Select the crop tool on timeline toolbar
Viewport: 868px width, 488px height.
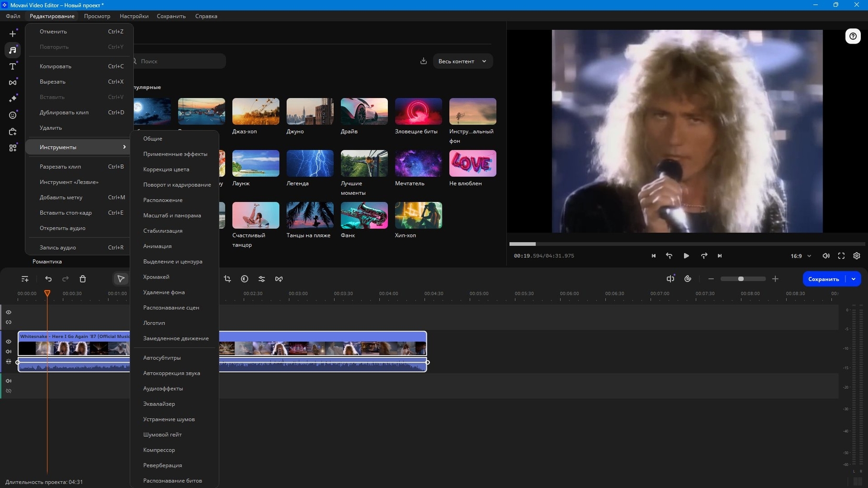click(x=227, y=279)
